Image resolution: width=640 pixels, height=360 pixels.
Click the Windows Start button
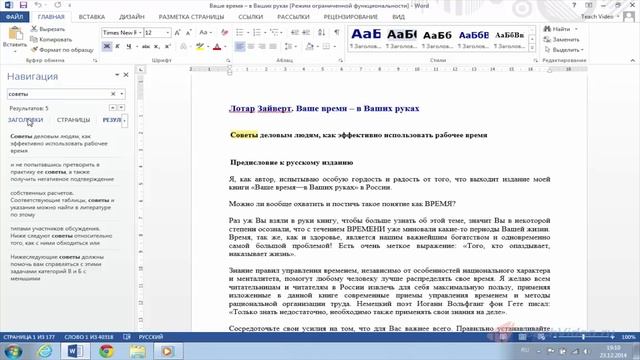tap(13, 351)
